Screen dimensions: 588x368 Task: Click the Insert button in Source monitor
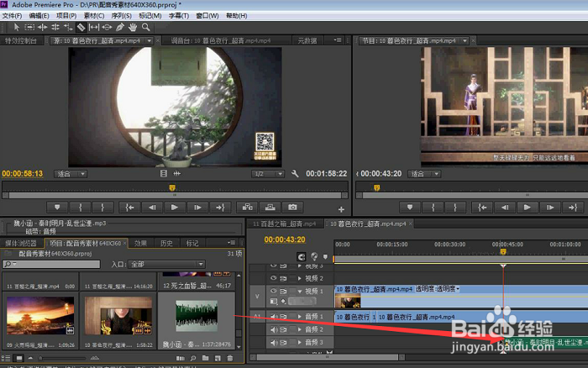[x=248, y=207]
